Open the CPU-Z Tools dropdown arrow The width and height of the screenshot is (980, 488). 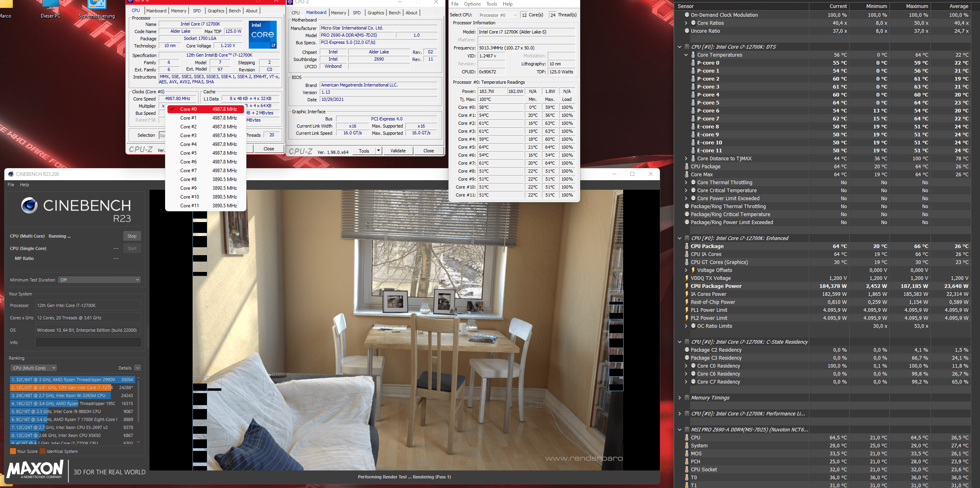[378, 151]
